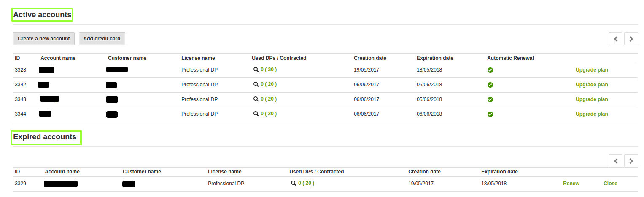644x197 pixels.
Task: Click the Automatic Renewal column header
Action: (510, 58)
